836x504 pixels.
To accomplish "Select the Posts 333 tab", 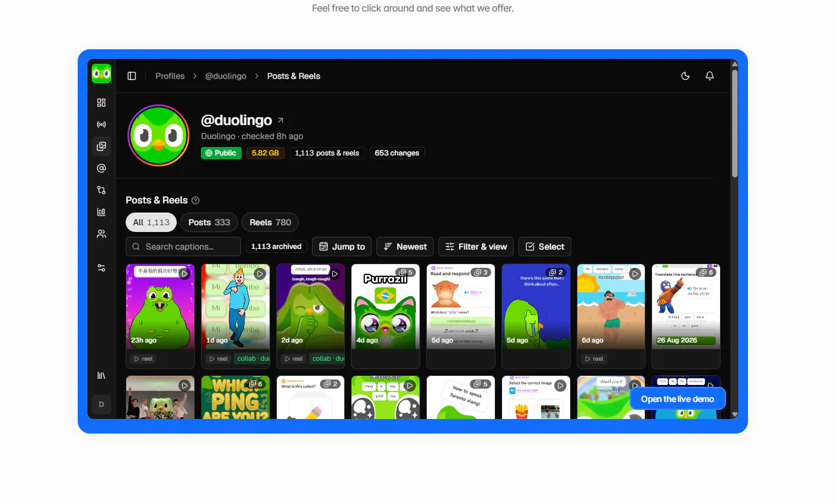I will coord(209,222).
